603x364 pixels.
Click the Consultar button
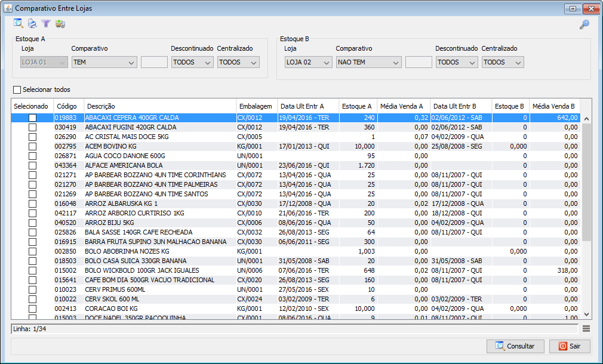[515, 346]
